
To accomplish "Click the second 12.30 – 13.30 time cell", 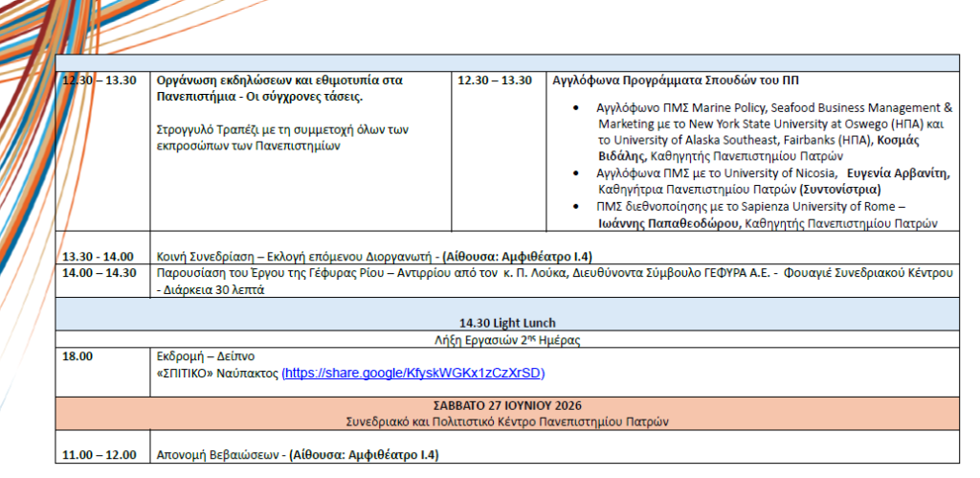I will click(x=495, y=80).
